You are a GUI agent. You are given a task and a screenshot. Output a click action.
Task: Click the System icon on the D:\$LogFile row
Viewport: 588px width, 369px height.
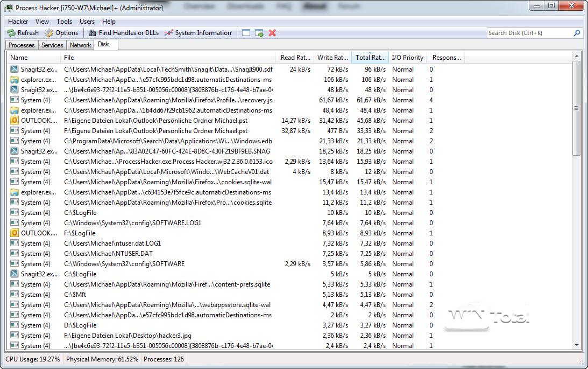coord(14,325)
